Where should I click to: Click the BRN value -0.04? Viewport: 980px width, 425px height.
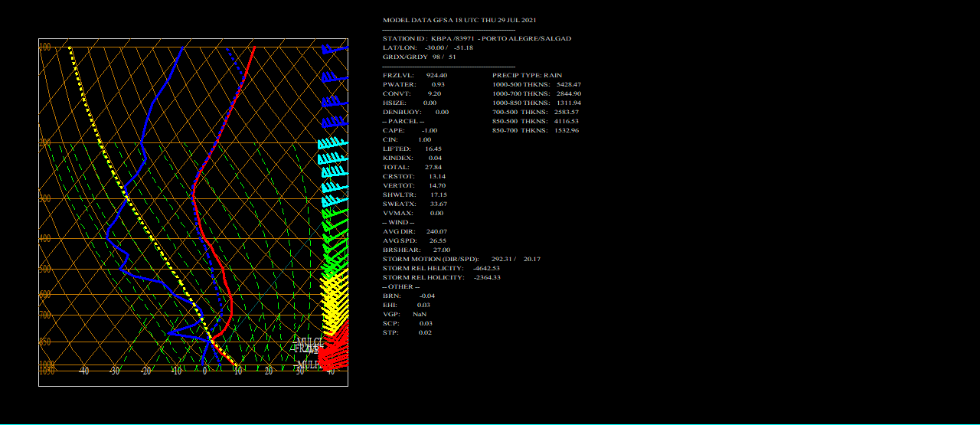click(x=427, y=296)
